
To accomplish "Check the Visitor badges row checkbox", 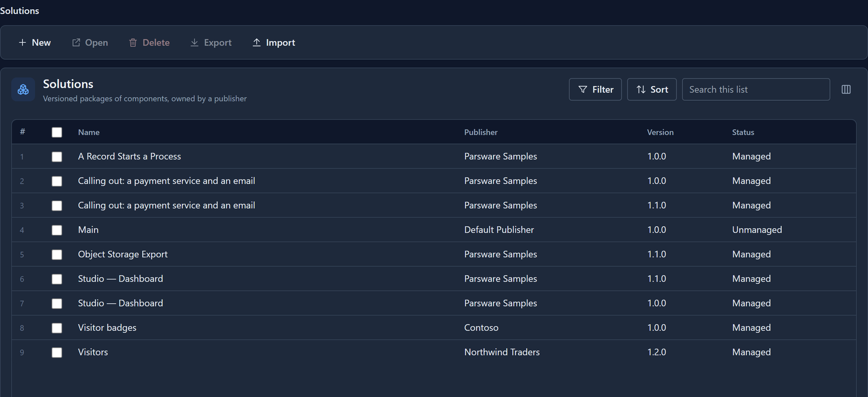I will tap(57, 328).
